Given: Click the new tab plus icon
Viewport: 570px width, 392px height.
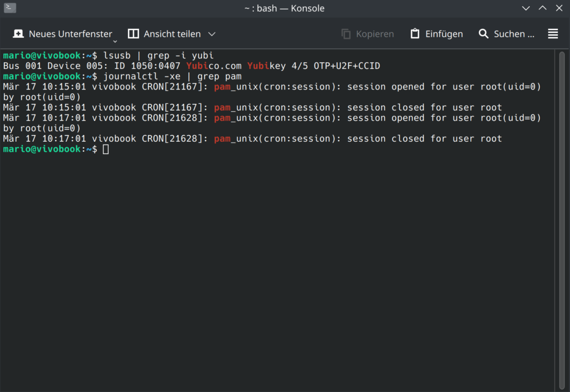Looking at the screenshot, I should pos(18,34).
